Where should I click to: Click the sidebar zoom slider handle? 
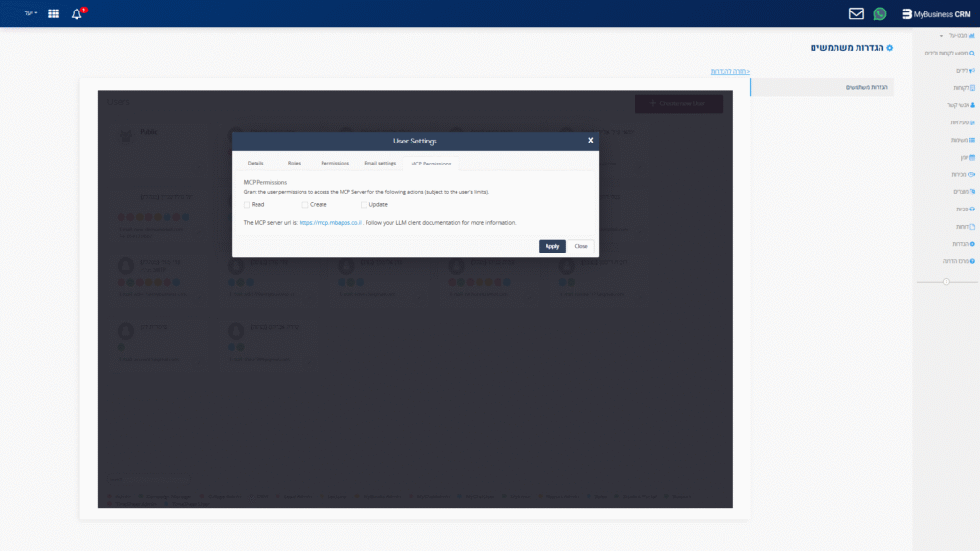point(947,282)
